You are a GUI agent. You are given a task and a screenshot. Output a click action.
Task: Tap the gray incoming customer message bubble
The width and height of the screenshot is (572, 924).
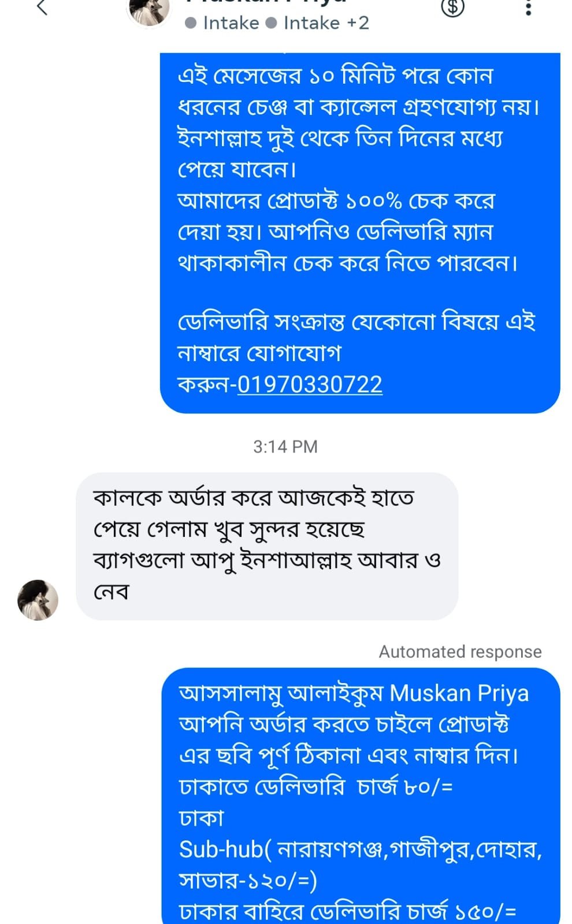coord(266,546)
